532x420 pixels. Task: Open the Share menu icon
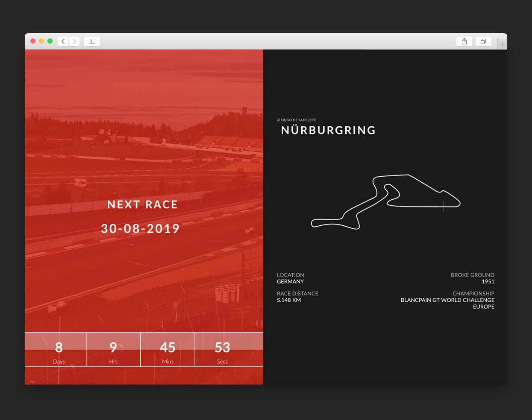[x=464, y=41]
